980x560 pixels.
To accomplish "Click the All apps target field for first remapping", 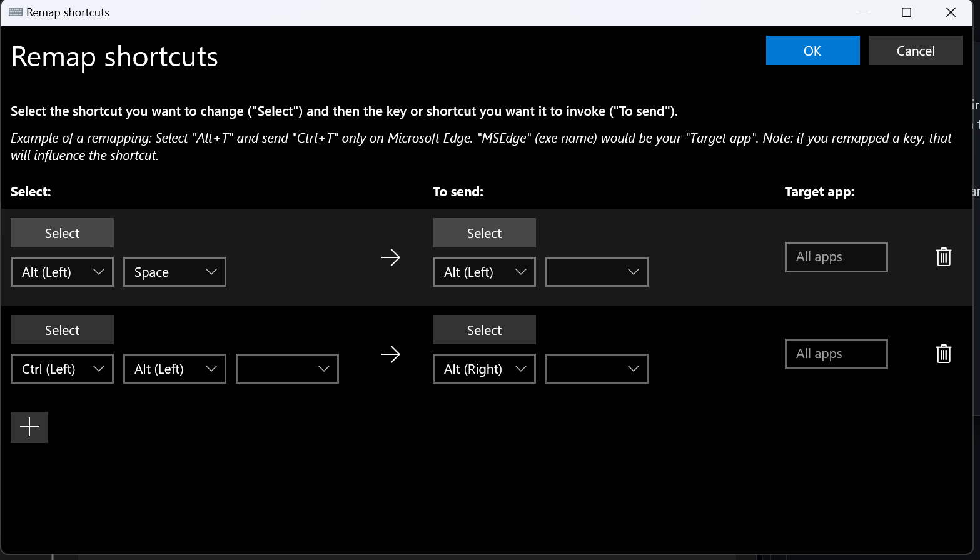I will coord(836,257).
